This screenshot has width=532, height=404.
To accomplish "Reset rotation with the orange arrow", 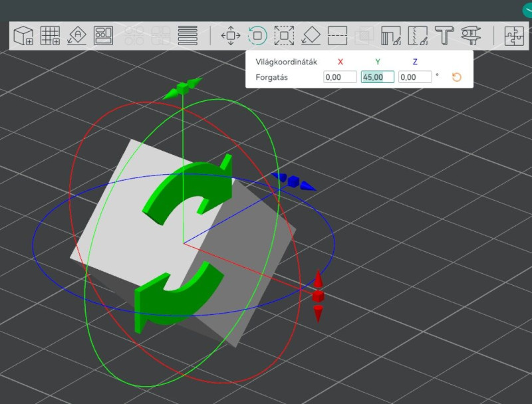I will (x=457, y=77).
